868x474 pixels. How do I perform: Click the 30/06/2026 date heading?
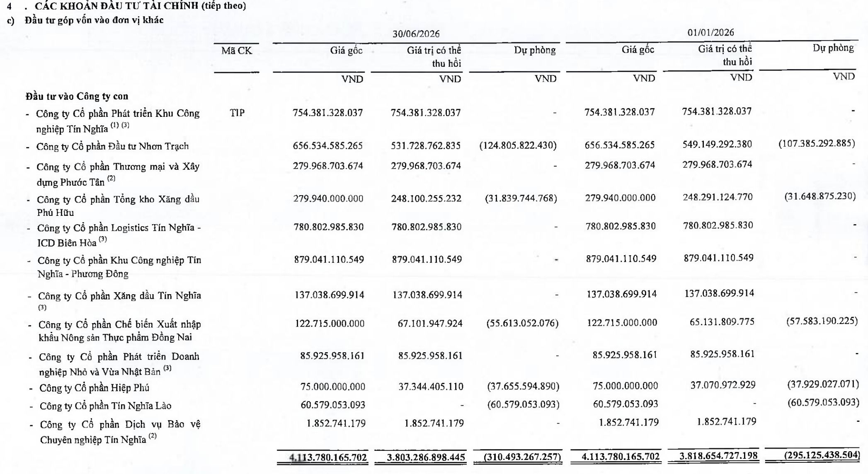pyautogui.click(x=416, y=34)
